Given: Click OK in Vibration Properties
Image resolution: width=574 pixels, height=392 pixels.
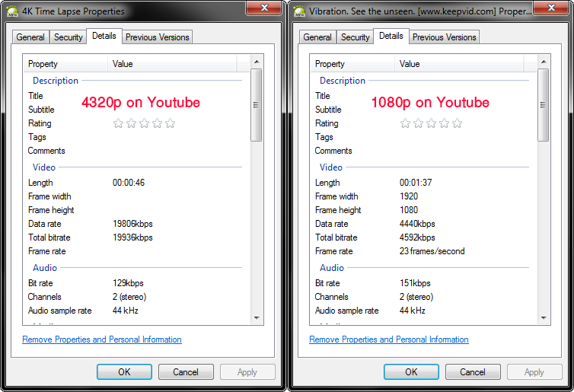Looking at the screenshot, I should pyautogui.click(x=411, y=372).
